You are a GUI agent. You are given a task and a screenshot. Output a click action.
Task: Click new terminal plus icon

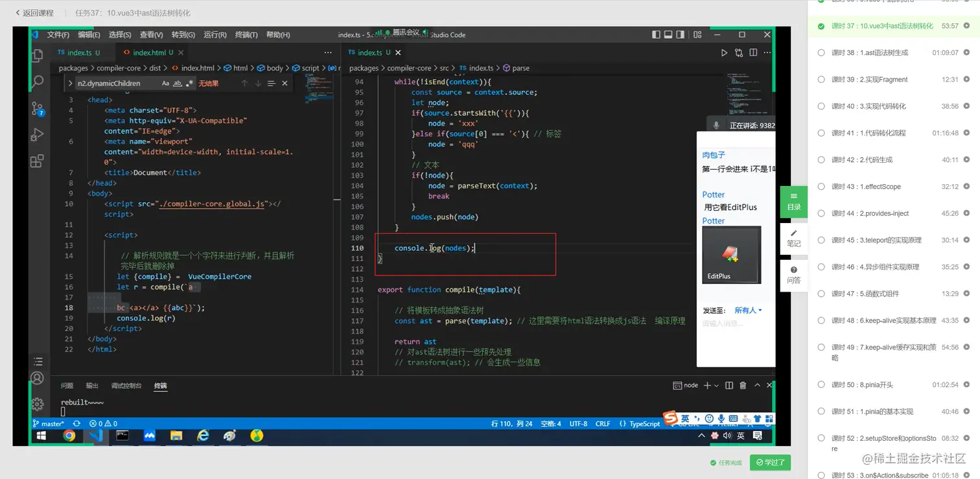click(x=707, y=386)
